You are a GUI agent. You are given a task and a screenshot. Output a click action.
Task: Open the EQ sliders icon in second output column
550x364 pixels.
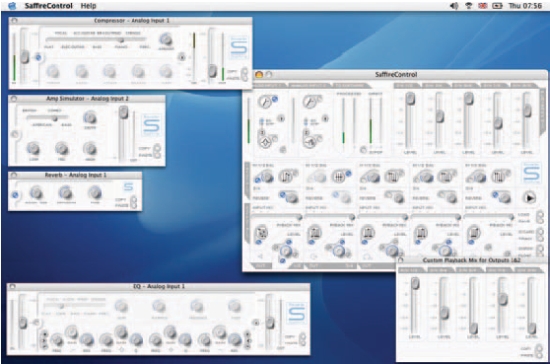click(338, 176)
